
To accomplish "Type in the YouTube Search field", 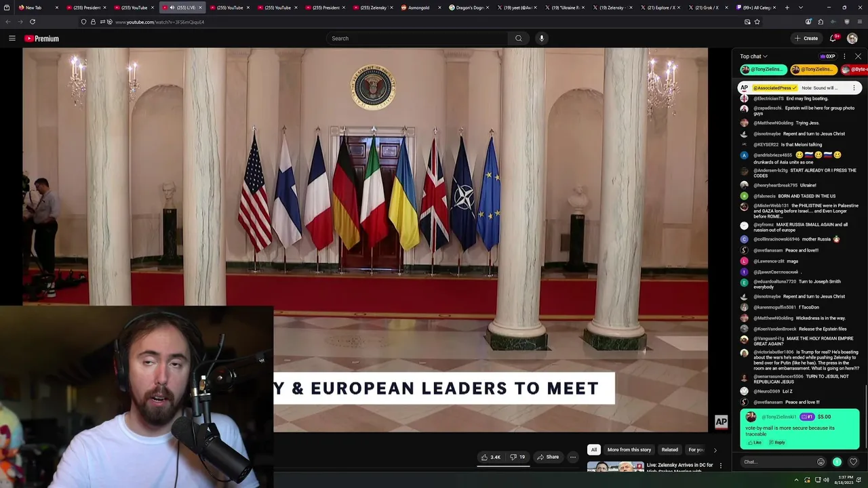I will [417, 39].
